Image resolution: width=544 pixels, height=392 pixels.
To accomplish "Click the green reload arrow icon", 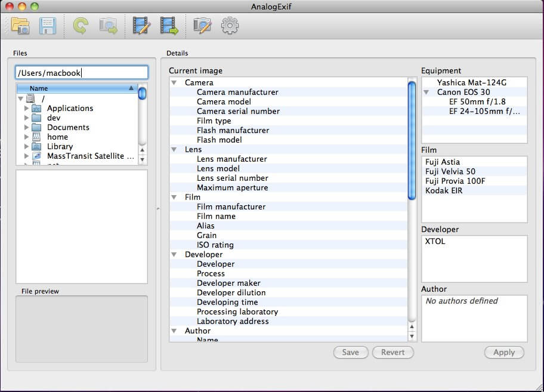I will coord(80,26).
